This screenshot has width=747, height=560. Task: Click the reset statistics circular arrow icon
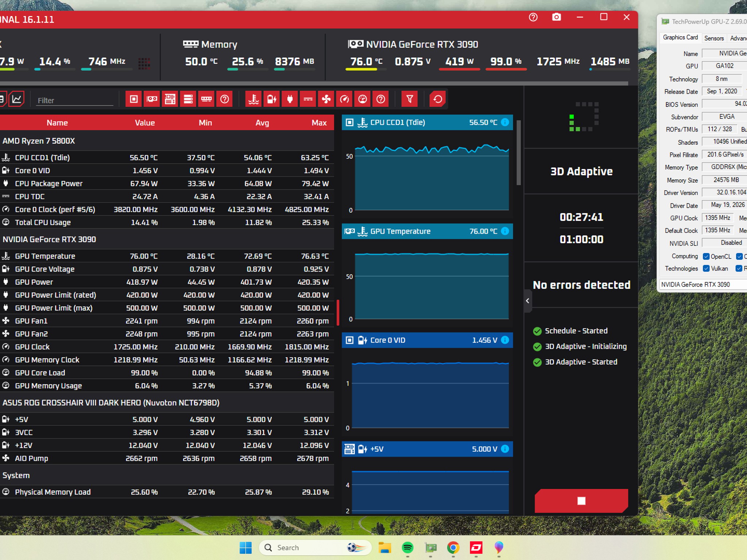437,99
